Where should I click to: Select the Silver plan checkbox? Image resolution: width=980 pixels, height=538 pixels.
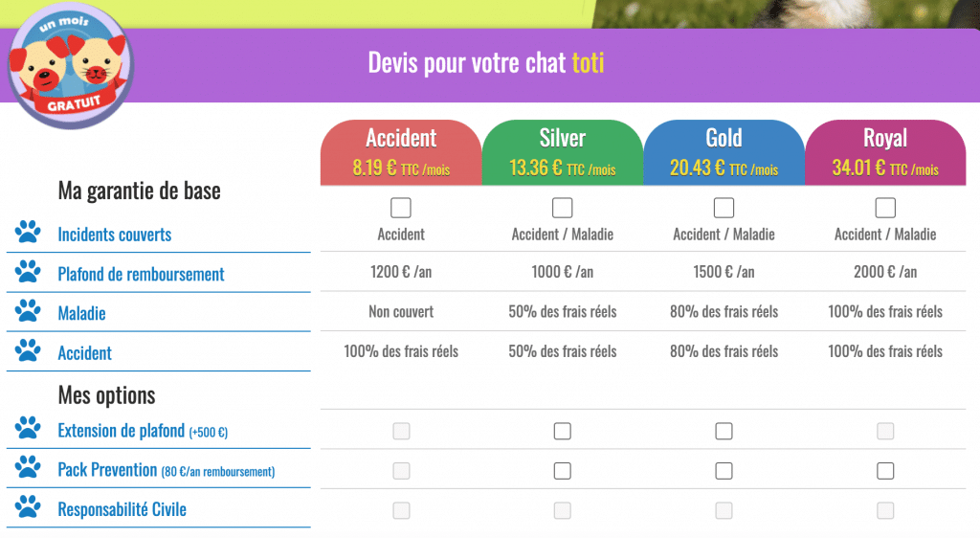click(563, 208)
